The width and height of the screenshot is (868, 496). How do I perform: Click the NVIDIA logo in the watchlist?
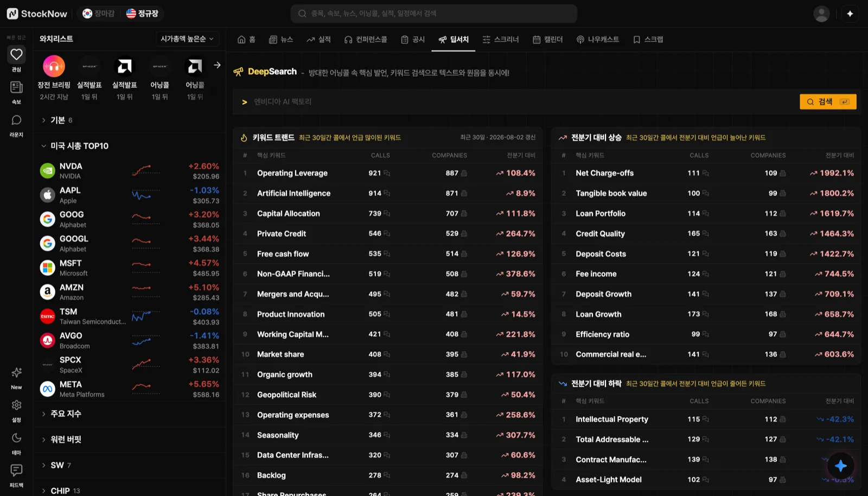[48, 170]
